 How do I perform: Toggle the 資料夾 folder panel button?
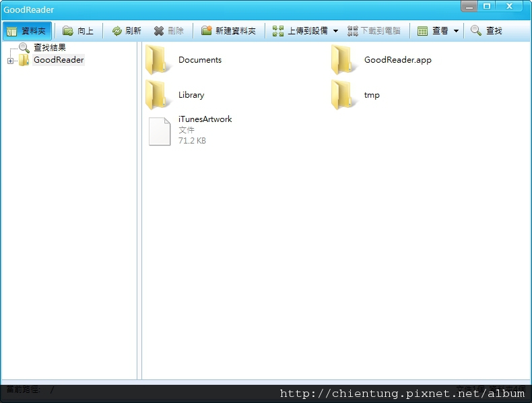[x=27, y=31]
